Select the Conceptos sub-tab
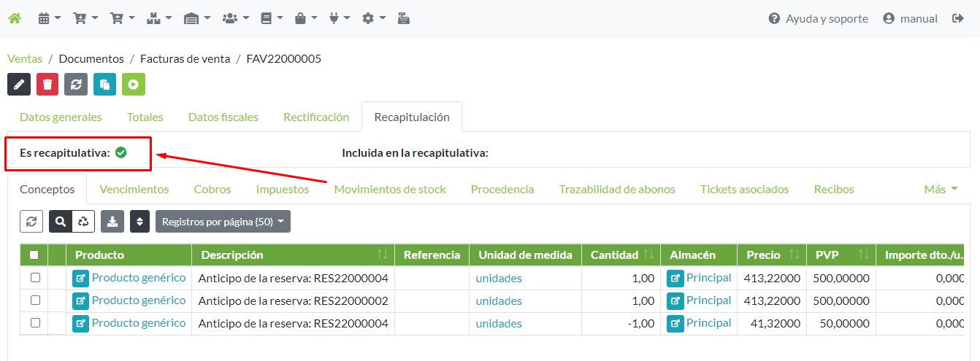This screenshot has height=361, width=980. [47, 189]
